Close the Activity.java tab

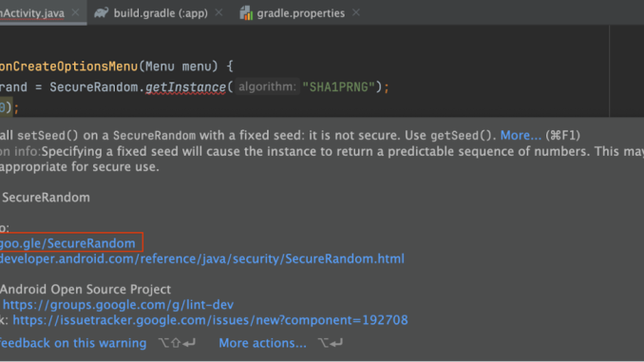coord(76,12)
